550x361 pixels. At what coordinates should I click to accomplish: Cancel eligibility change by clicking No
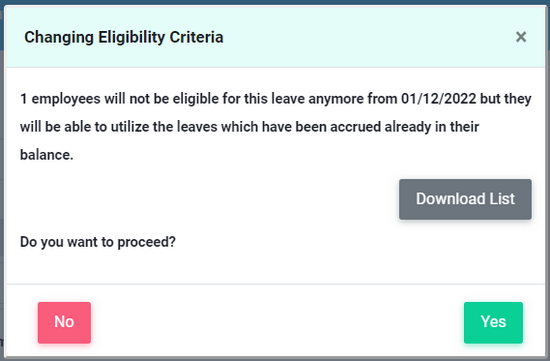[x=64, y=322]
